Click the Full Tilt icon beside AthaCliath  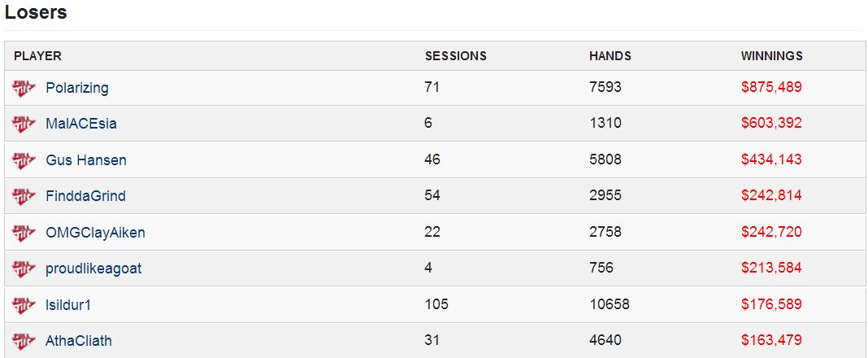(x=24, y=341)
